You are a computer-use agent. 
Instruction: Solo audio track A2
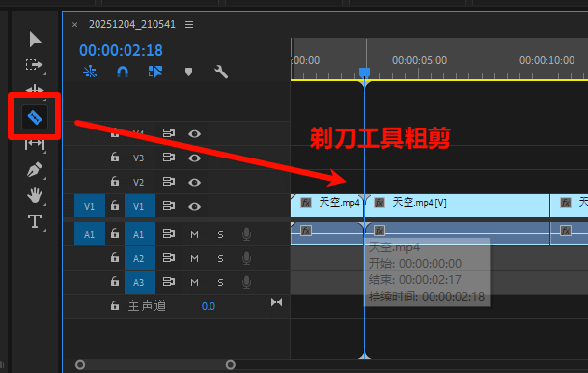[x=220, y=259]
